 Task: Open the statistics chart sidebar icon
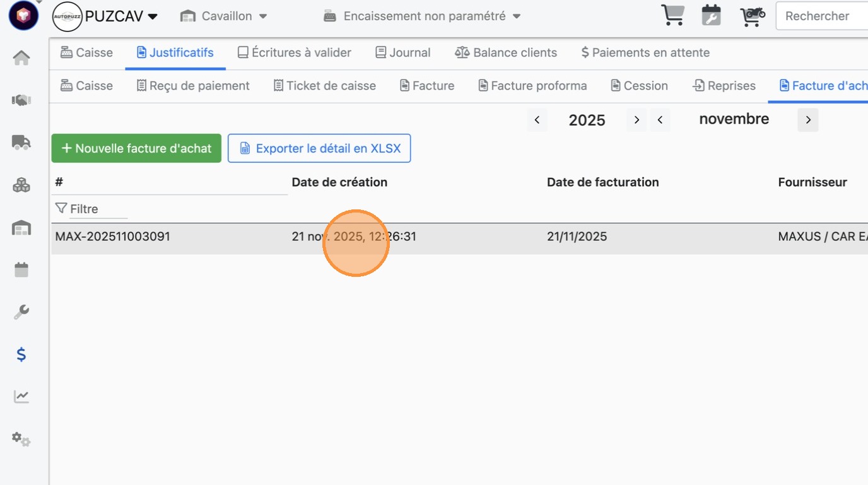point(21,397)
